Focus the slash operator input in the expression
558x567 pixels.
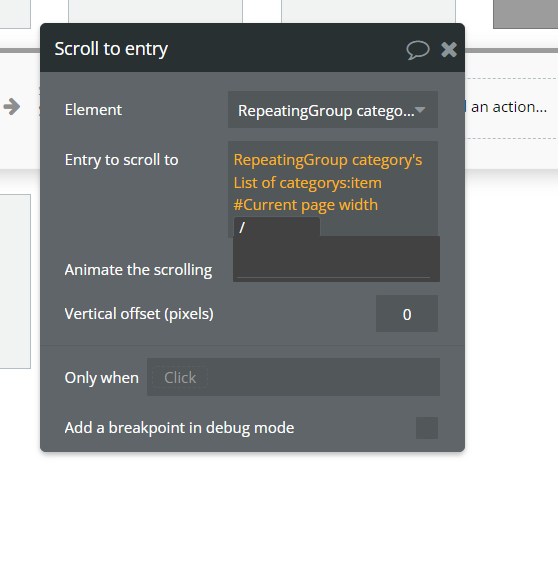(x=277, y=227)
